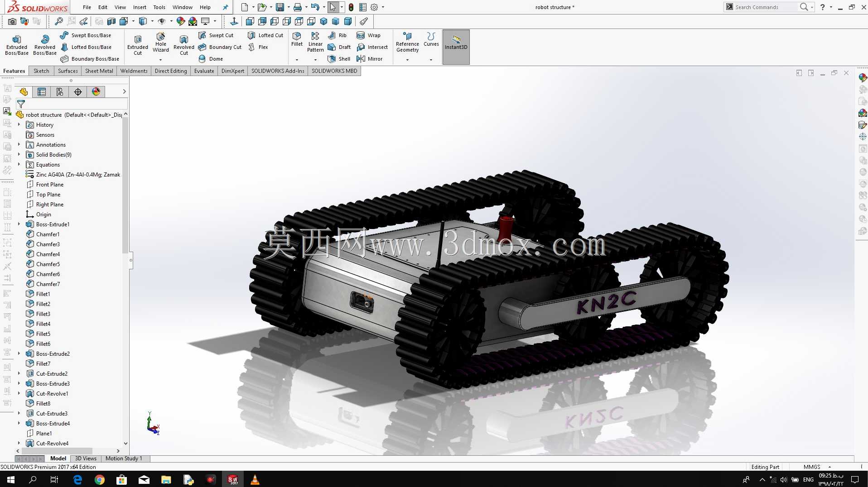Screen dimensions: 868x487
Task: Start the Extruded Cut tool
Action: click(138, 45)
